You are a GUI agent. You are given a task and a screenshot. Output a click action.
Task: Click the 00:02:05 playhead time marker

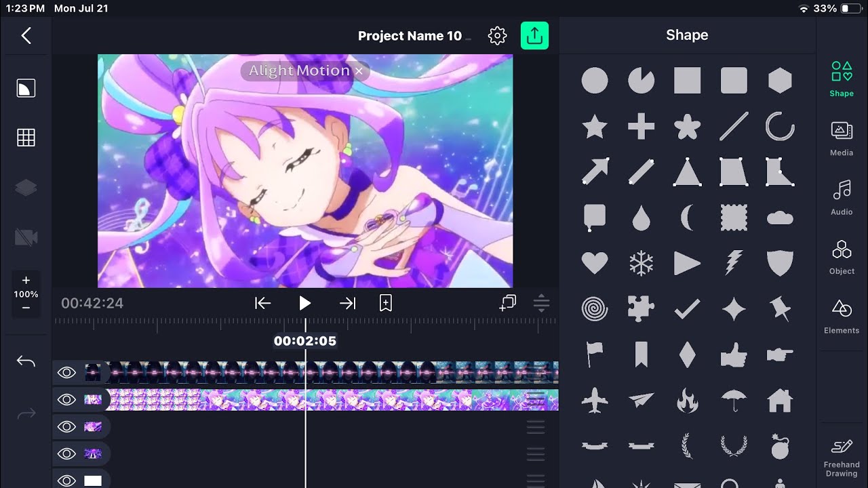click(304, 341)
